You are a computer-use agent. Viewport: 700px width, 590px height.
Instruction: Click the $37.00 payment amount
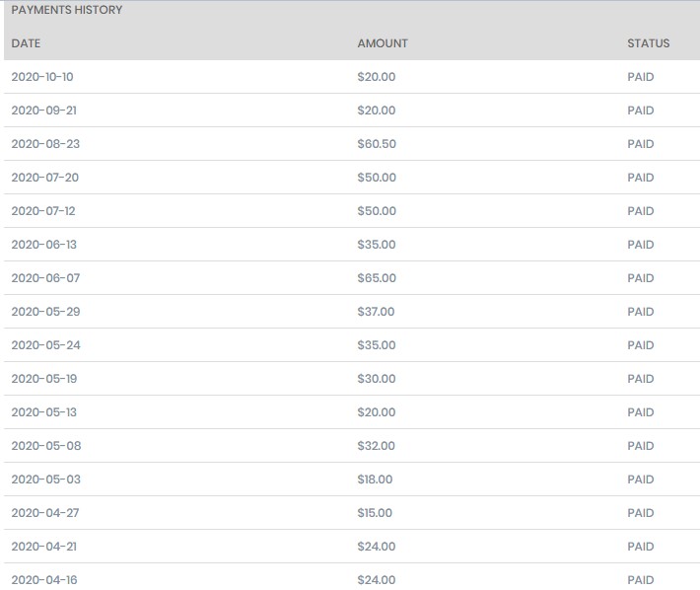tap(376, 312)
